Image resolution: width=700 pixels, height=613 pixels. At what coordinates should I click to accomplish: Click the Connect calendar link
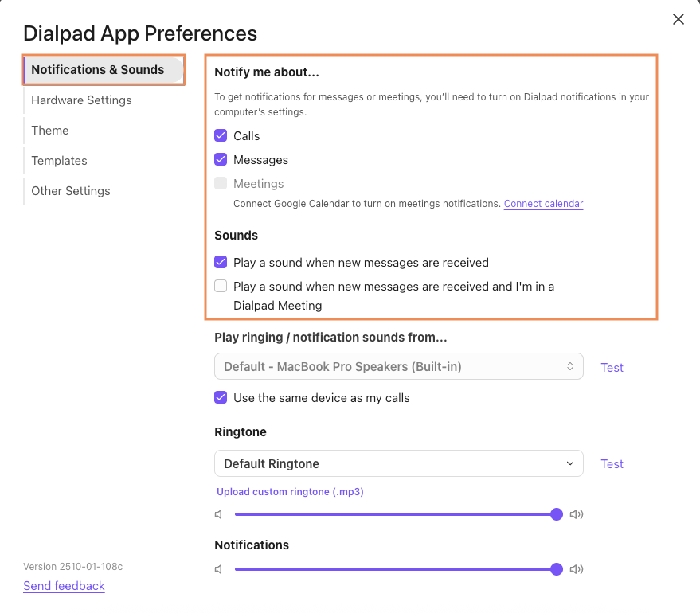tap(543, 204)
